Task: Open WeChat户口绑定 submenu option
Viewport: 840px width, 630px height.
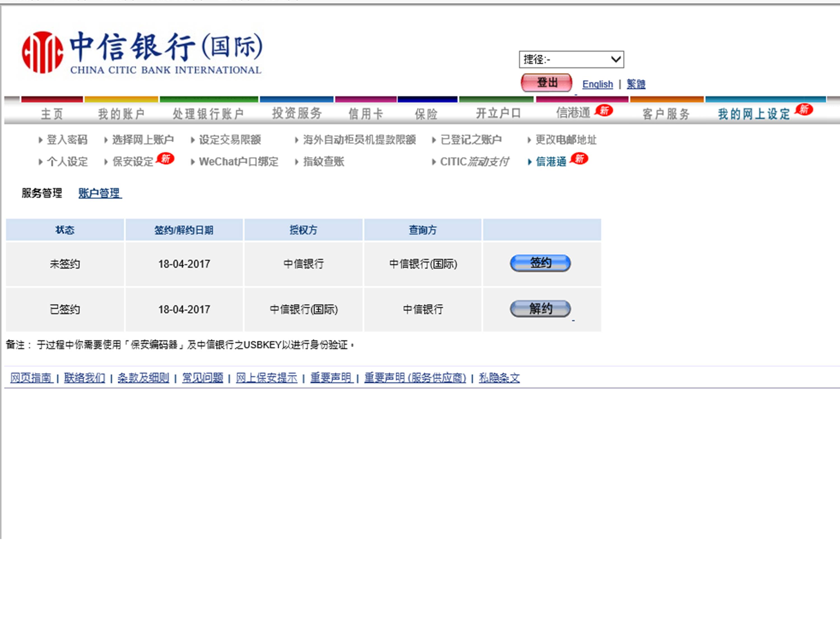Action: click(x=239, y=162)
